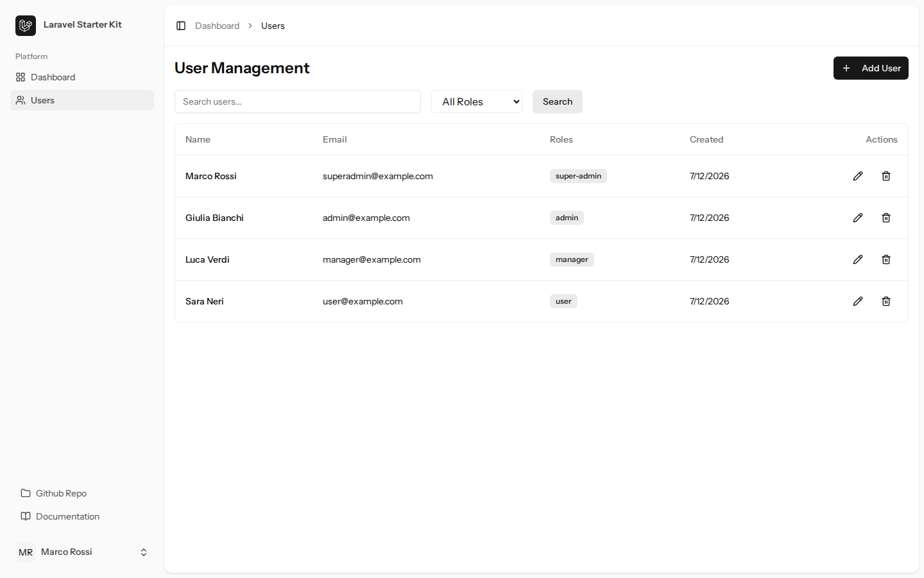Edit Luca Verdi with the pencil icon
This screenshot has height=578, width=924.
858,259
